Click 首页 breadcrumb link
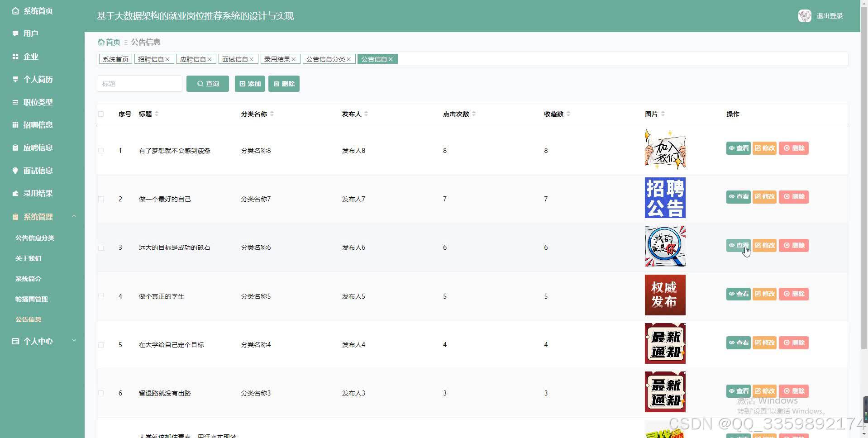This screenshot has height=438, width=868. [113, 42]
